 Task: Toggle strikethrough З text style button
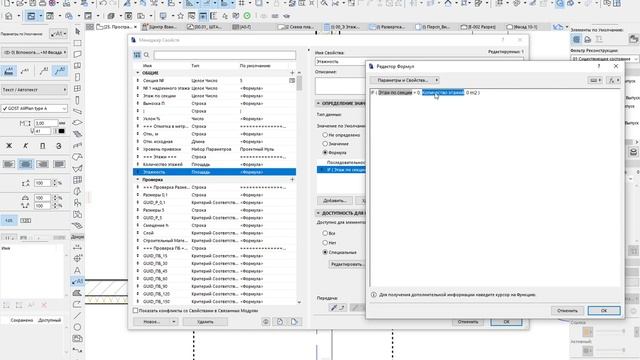click(59, 146)
